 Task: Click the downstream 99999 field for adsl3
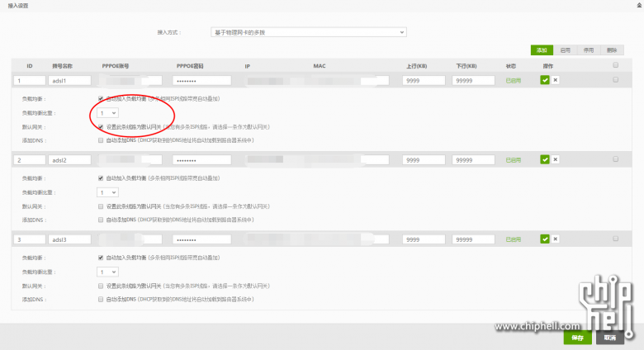pyautogui.click(x=474, y=239)
